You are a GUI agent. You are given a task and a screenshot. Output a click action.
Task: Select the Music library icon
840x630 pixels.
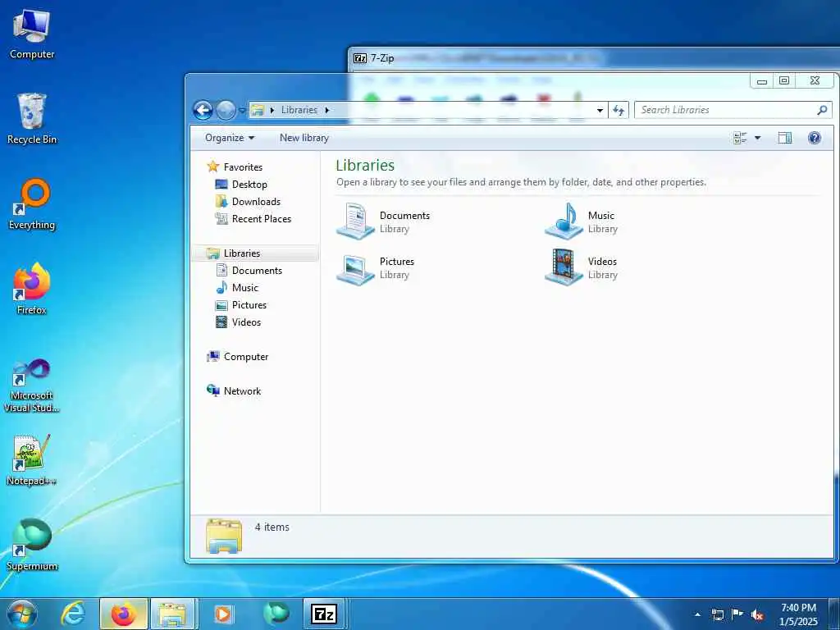(x=564, y=221)
